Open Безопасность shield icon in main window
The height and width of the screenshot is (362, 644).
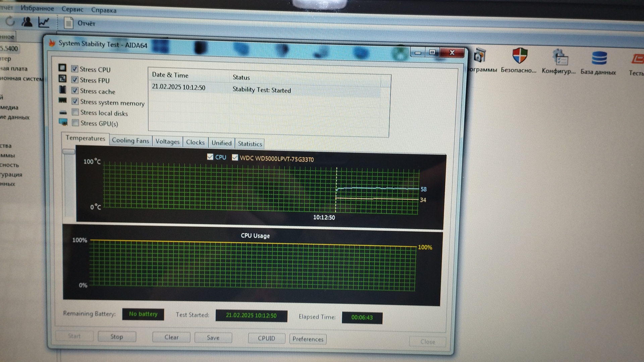[519, 56]
